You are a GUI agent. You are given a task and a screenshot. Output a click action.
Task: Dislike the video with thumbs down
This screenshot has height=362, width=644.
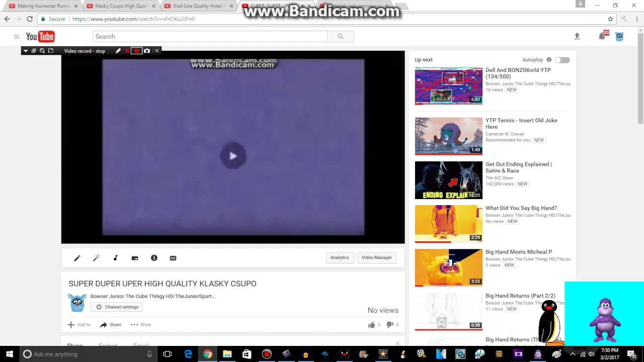pos(390,325)
